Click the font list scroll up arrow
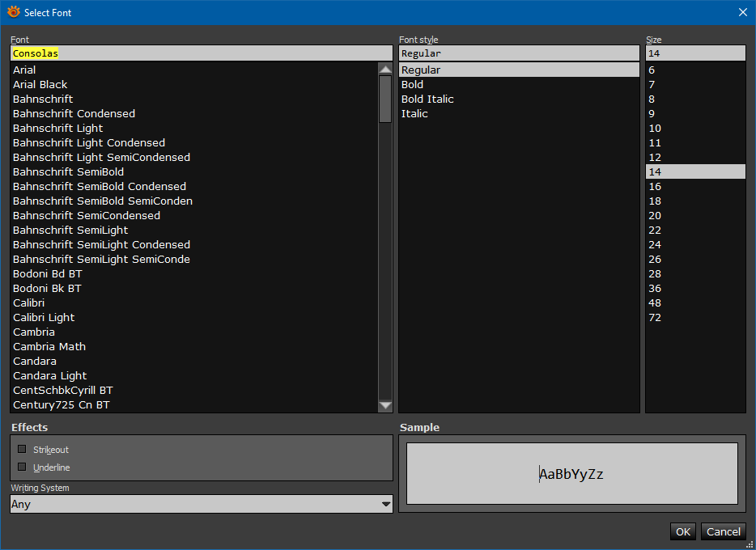Viewport: 756px width, 550px height. [385, 70]
